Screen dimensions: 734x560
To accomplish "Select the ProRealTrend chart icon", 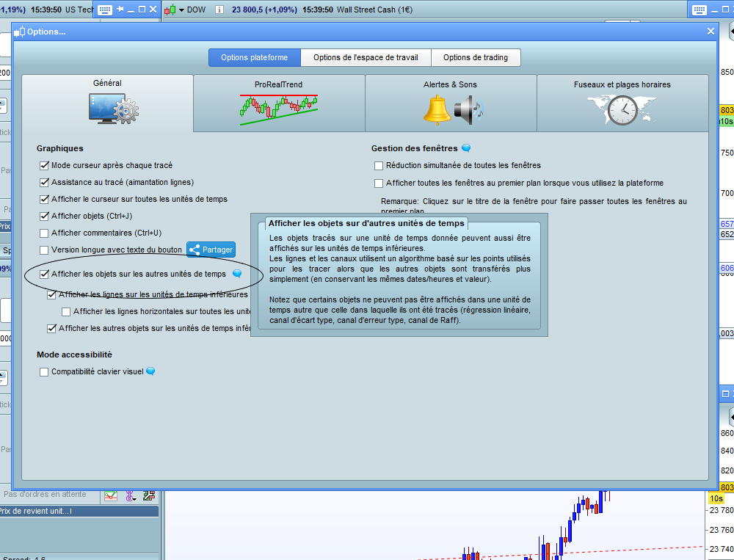I will (279, 110).
